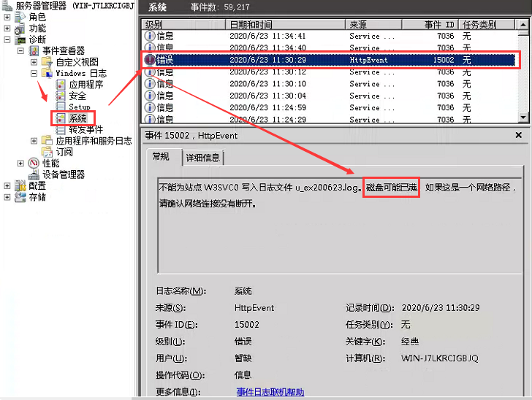The height and width of the screenshot is (400, 532).
Task: Select the 系统 log in tree
Action: pyautogui.click(x=77, y=118)
